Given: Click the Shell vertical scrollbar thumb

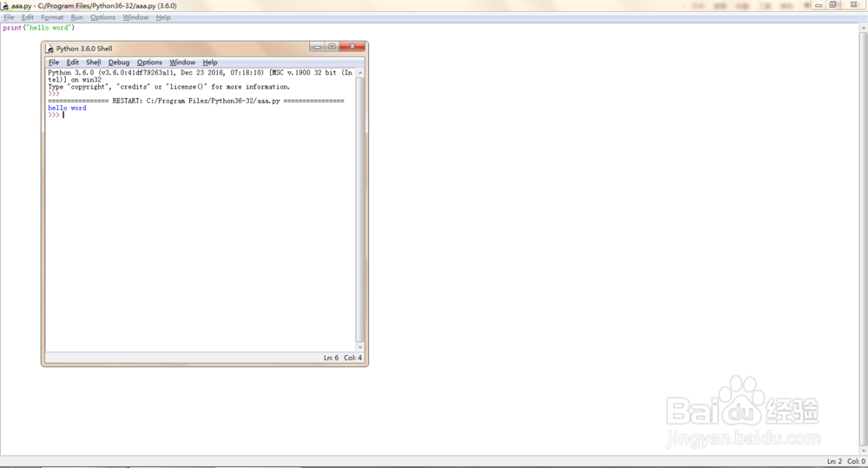Looking at the screenshot, I should click(x=360, y=209).
